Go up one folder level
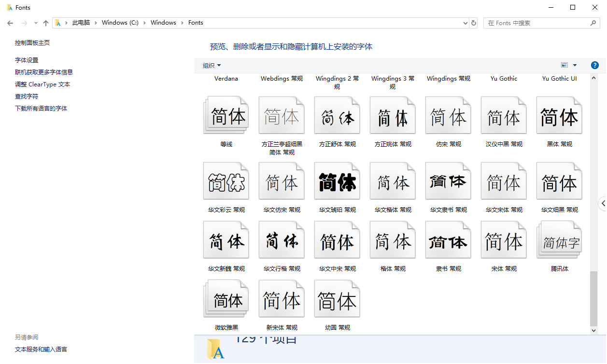Image resolution: width=607 pixels, height=364 pixels. (x=46, y=23)
